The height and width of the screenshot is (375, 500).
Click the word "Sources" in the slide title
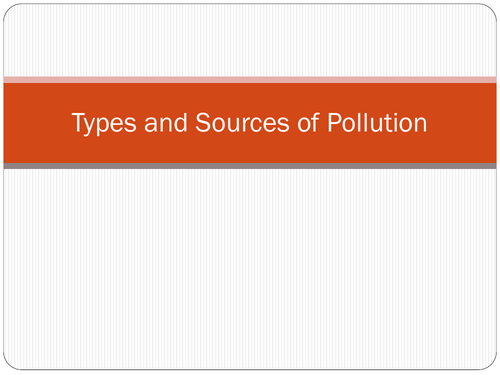pos(242,122)
